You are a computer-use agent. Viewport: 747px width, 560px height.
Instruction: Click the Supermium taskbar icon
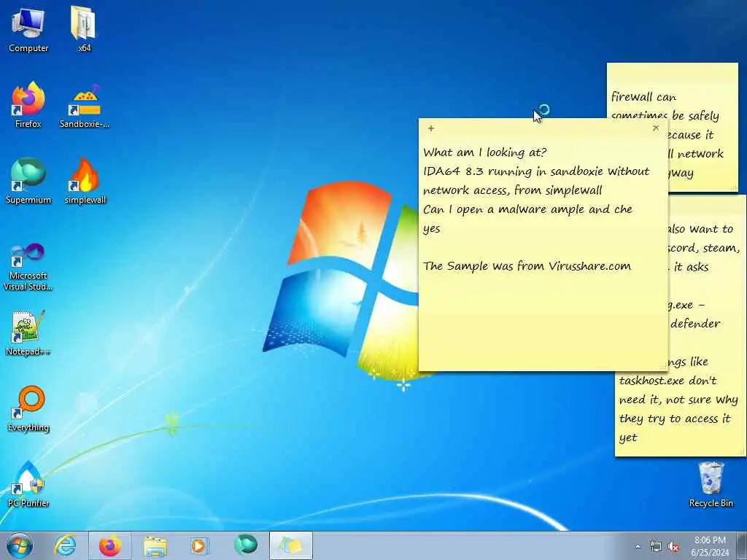pos(245,545)
